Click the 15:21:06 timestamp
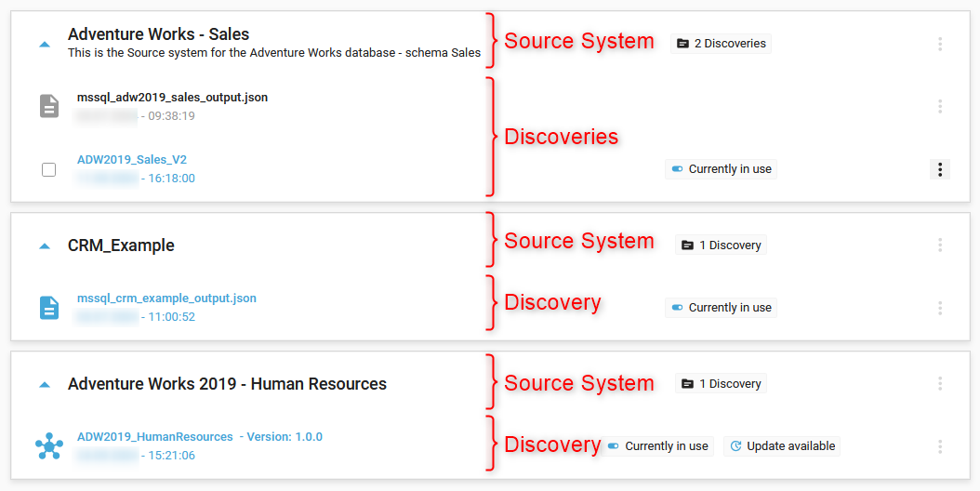This screenshot has width=980, height=491. click(x=171, y=456)
